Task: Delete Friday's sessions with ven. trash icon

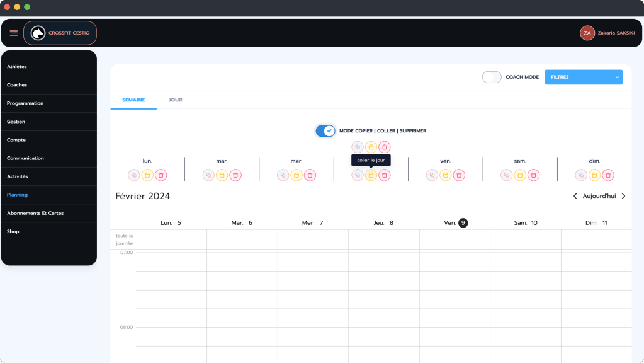Action: coord(459,175)
